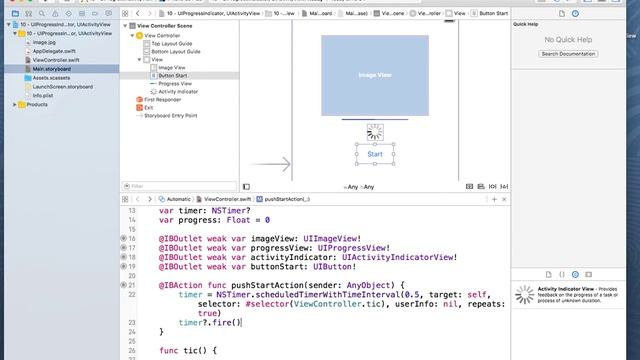Collapse the View Controller outline node
This screenshot has height=360, width=640.
pos(132,36)
